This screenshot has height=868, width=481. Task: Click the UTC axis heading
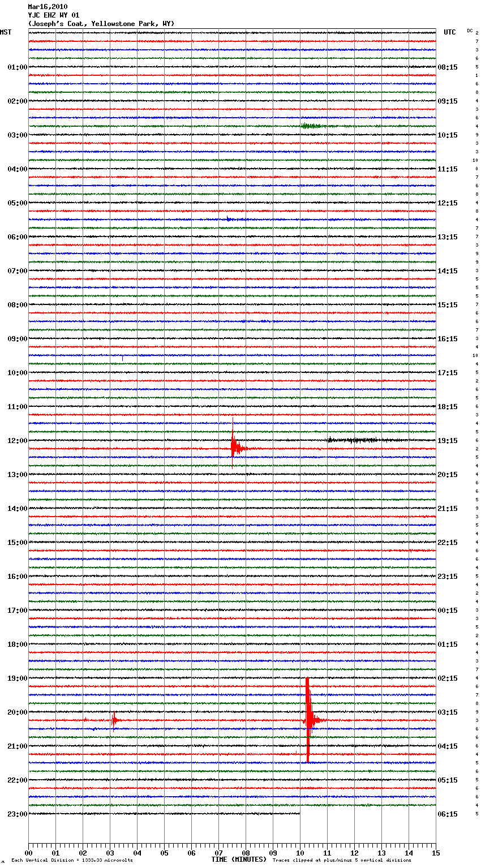click(450, 32)
